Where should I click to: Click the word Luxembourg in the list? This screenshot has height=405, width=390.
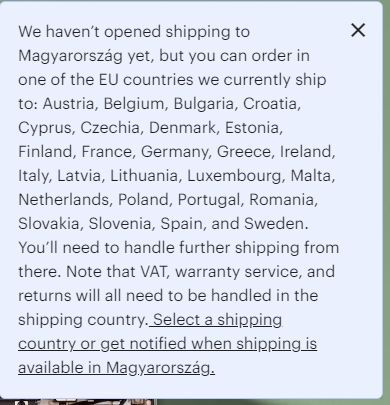click(234, 176)
